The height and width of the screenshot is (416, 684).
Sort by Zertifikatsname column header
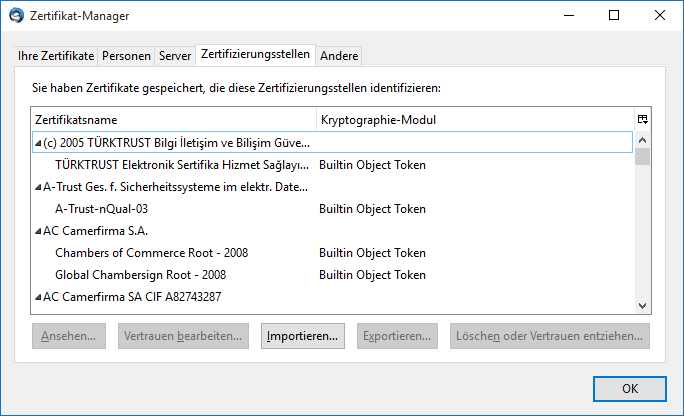173,120
